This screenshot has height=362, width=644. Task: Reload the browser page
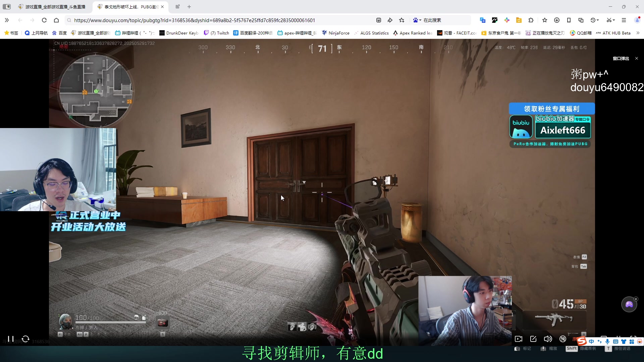click(x=44, y=20)
